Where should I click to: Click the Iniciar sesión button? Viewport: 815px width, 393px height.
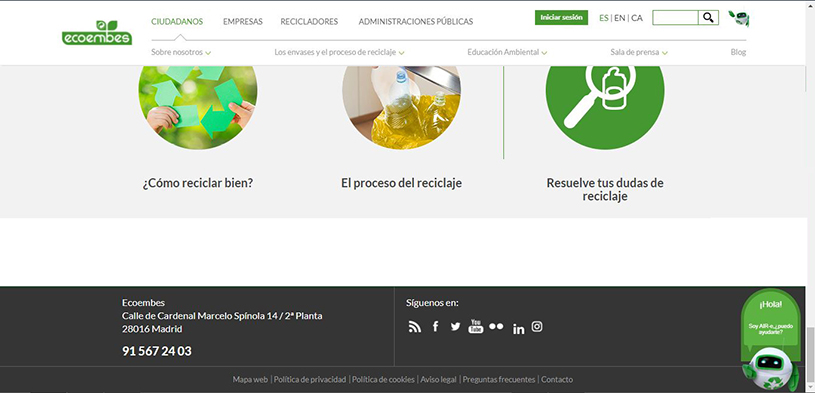pos(561,18)
